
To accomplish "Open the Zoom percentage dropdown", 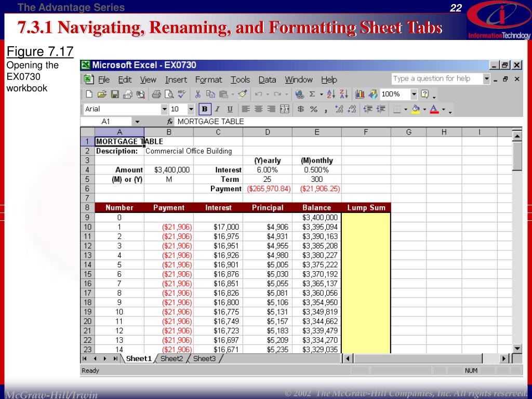I will 414,95.
